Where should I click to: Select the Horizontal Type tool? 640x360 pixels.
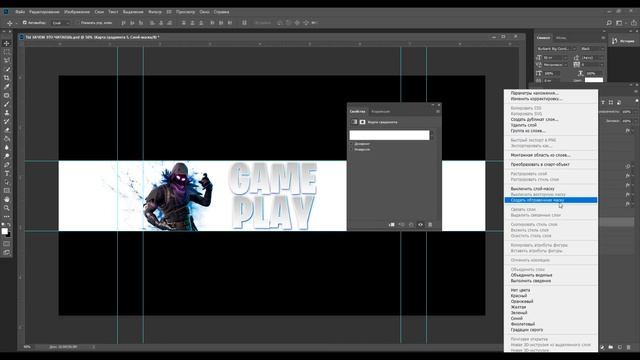point(7,173)
